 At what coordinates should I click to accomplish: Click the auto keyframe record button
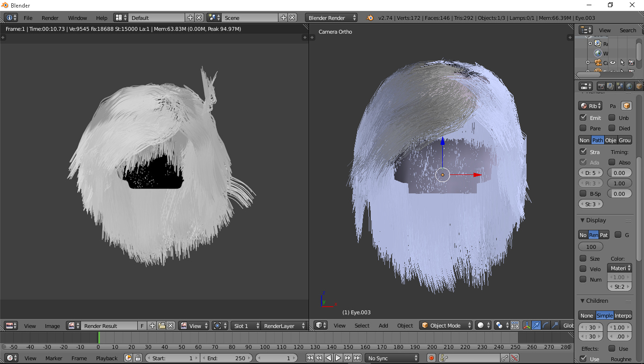[x=431, y=358]
